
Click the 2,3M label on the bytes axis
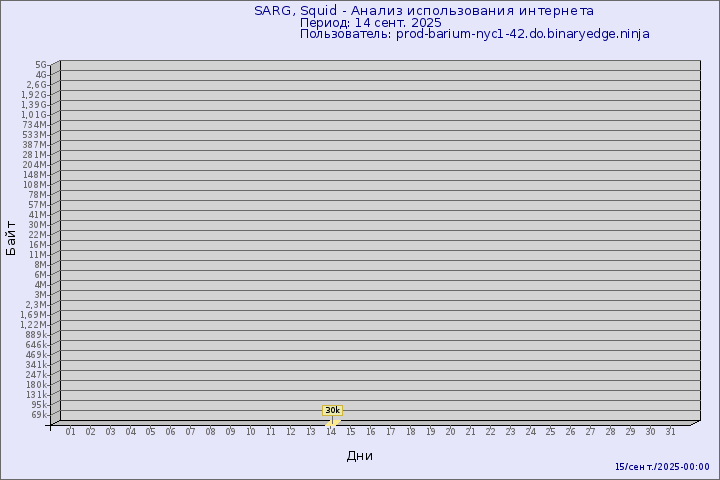click(35, 304)
